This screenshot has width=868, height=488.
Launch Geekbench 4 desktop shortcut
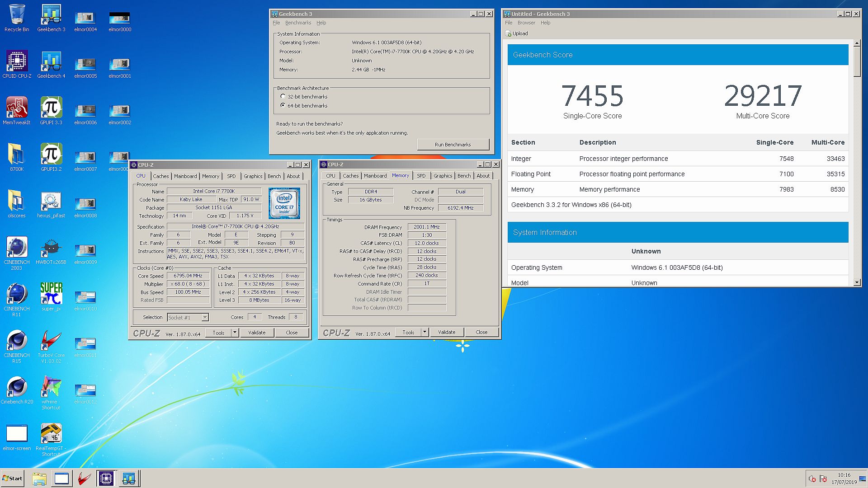pyautogui.click(x=51, y=65)
